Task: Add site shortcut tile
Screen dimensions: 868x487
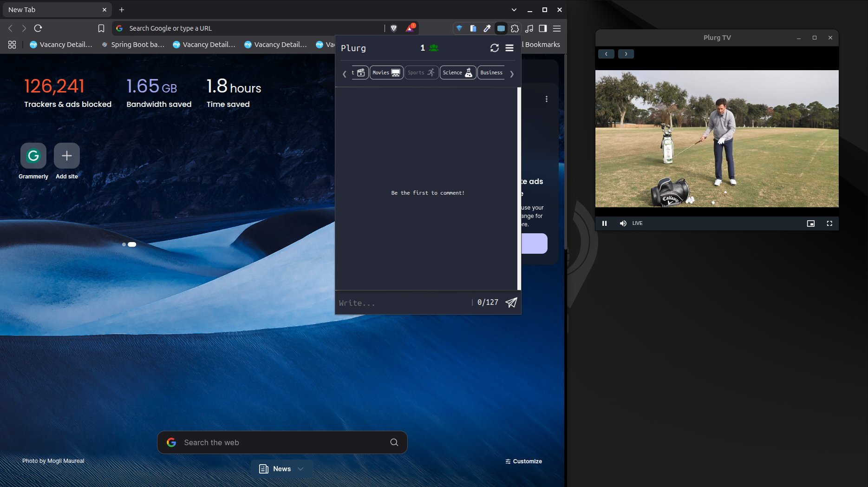Action: click(x=67, y=156)
